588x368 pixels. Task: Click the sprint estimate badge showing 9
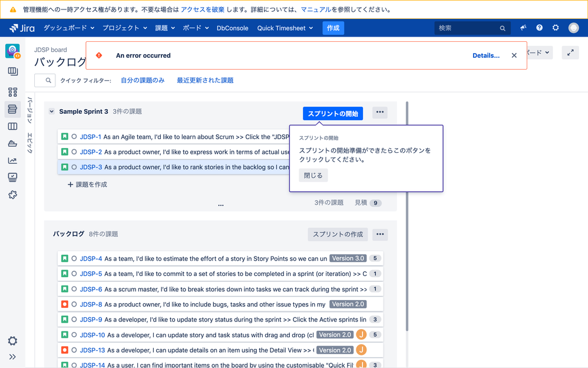(375, 203)
